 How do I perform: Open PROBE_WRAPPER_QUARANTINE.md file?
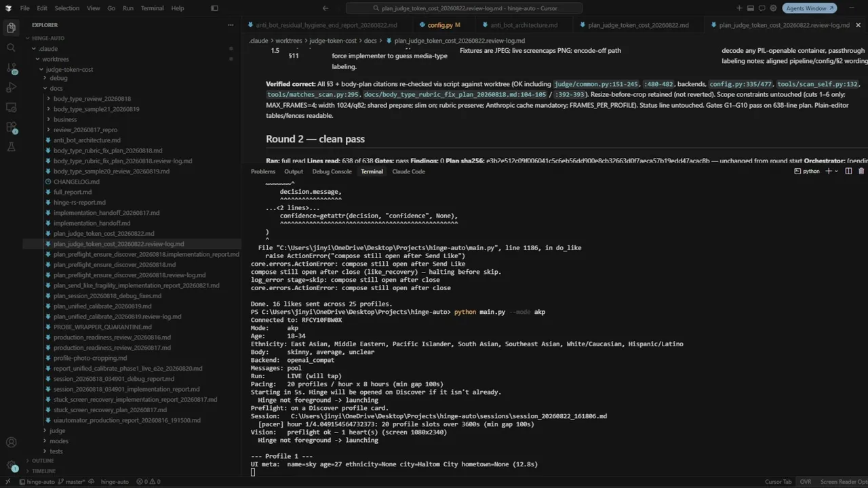pos(102,327)
